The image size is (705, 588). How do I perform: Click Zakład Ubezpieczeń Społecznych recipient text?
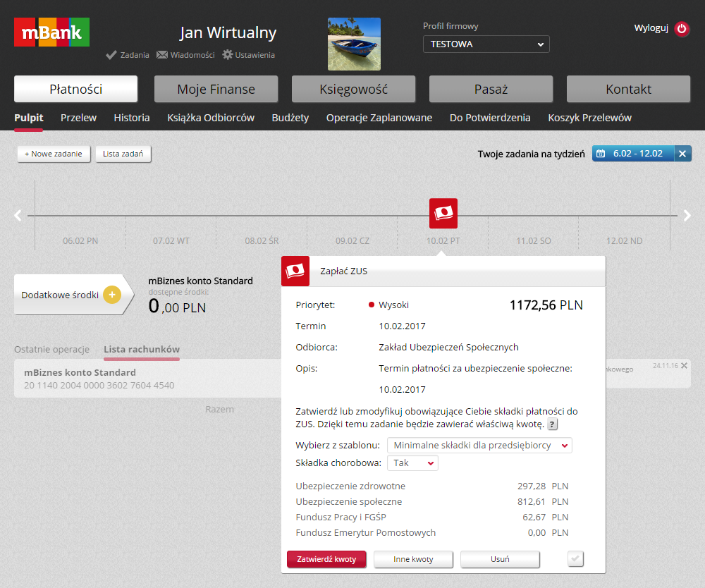(448, 348)
